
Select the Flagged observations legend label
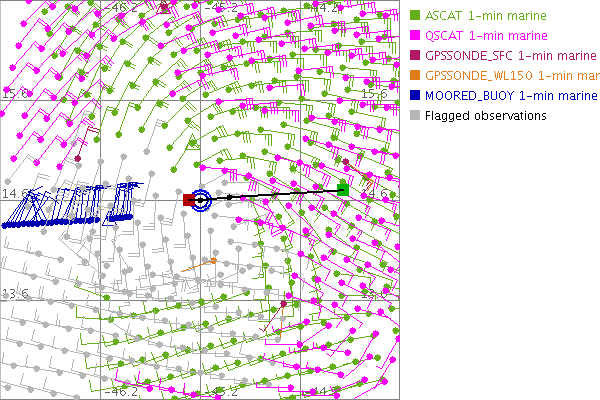(485, 116)
